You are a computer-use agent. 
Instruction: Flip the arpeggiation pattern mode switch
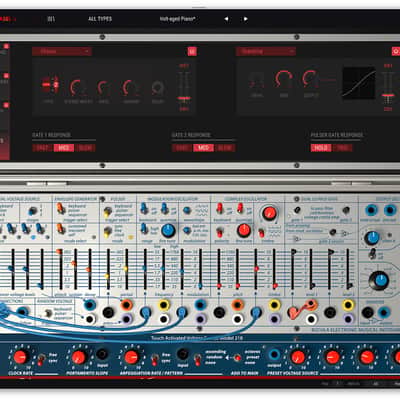coord(198,359)
